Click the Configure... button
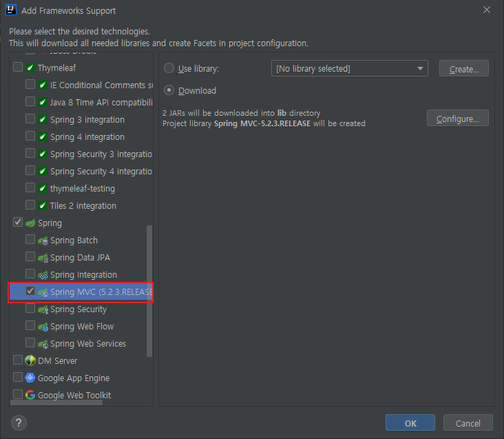The image size is (504, 439). 458,118
